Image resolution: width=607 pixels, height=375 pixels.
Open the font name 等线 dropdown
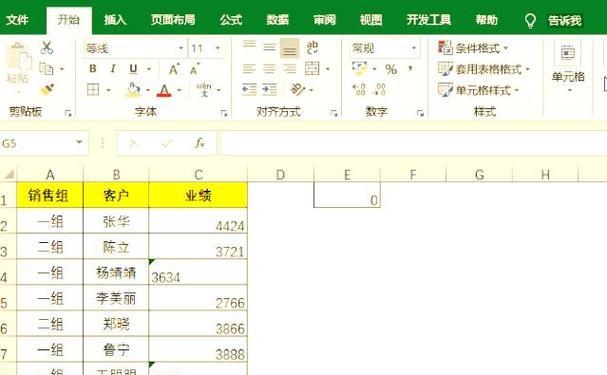click(x=180, y=48)
